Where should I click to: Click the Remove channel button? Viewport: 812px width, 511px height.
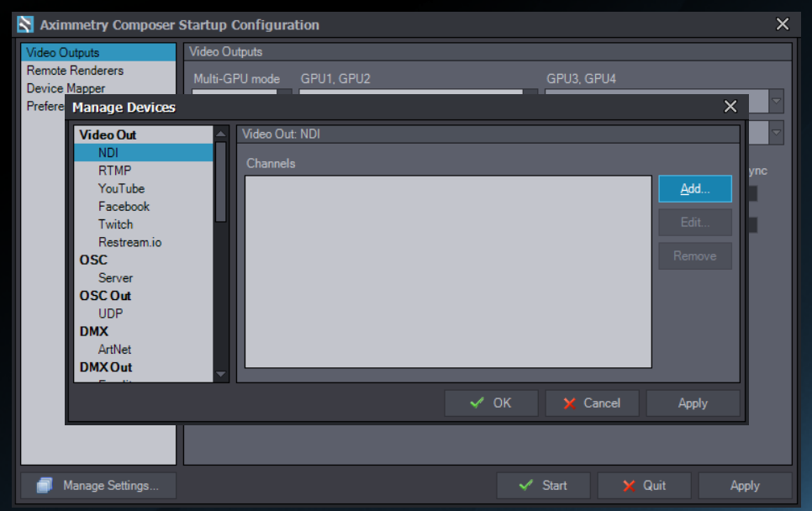[695, 255]
